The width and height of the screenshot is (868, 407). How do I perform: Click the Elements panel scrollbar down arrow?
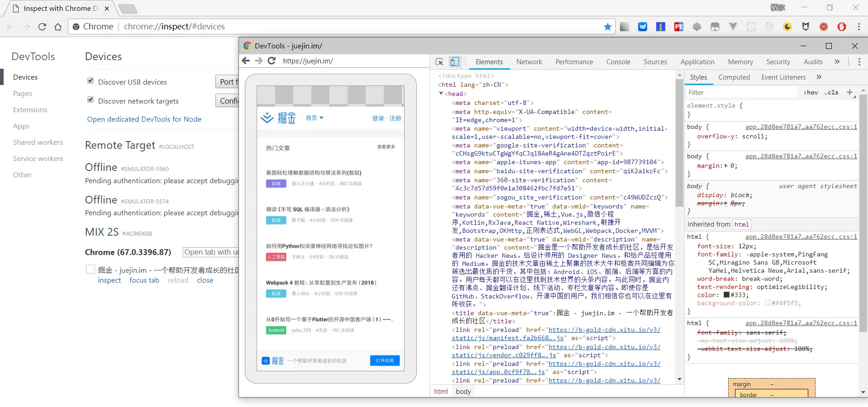[679, 379]
